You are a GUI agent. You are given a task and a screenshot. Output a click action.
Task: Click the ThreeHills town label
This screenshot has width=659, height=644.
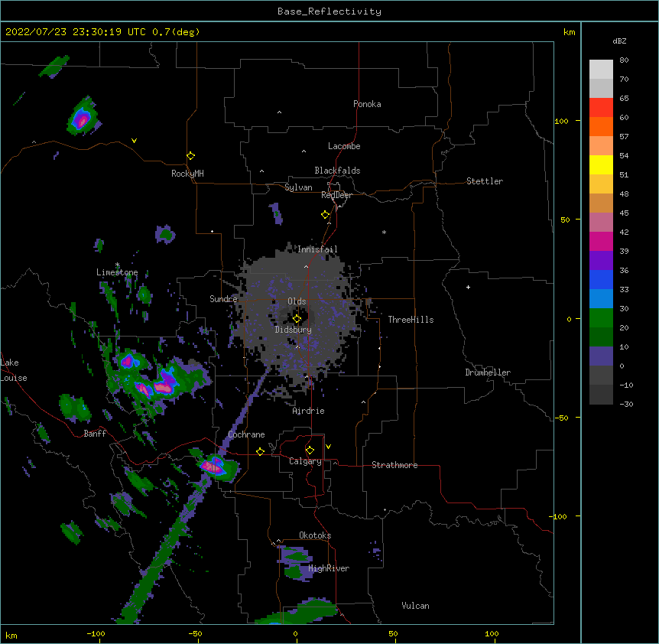411,320
